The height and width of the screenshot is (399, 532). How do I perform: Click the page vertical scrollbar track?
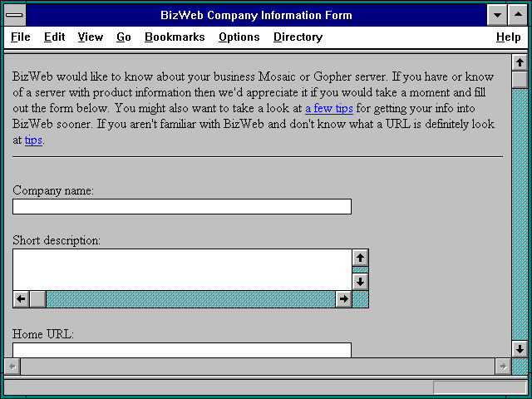(x=520, y=214)
